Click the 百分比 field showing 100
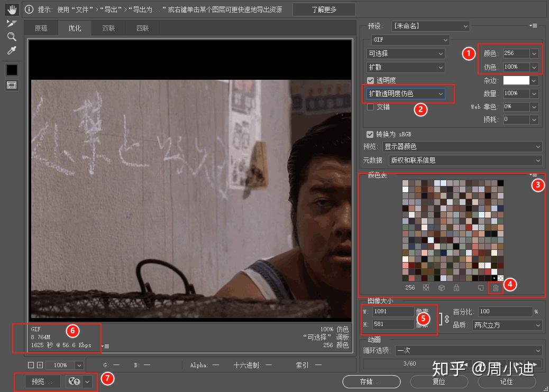 tap(505, 312)
